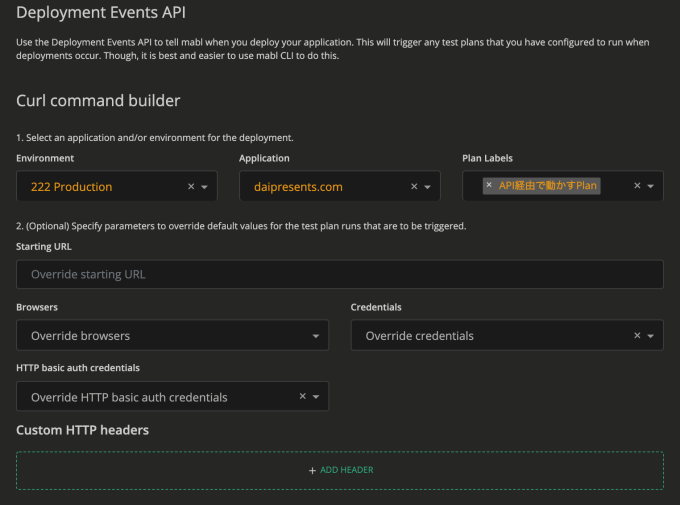Screen dimensions: 680x505
Task: Open the Plan Labels dropdown arrow
Action: 651,187
